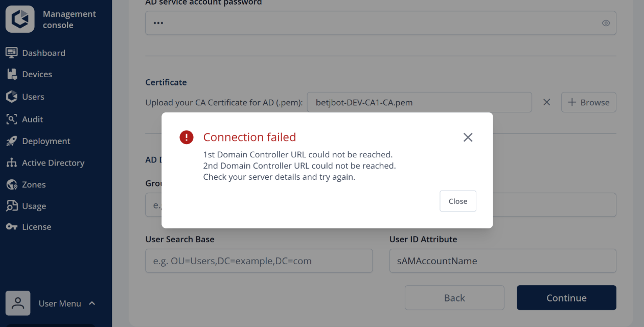
Task: Open License key icon
Action: click(x=11, y=227)
